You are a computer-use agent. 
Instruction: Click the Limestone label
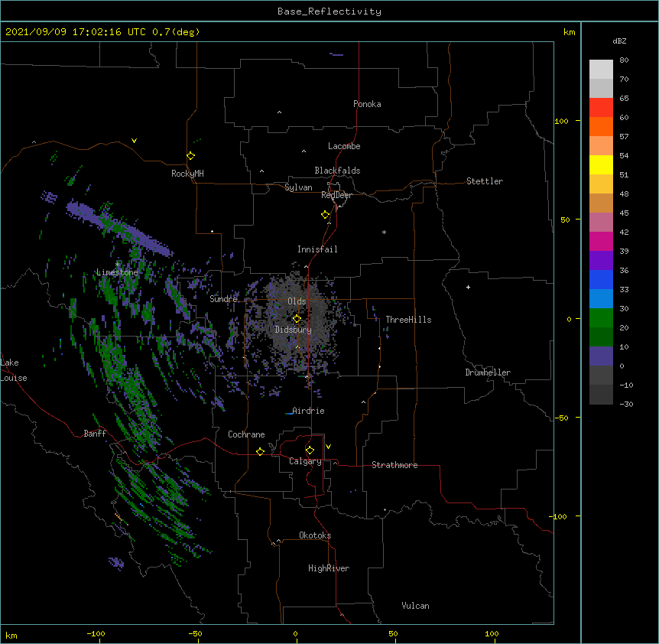[117, 272]
